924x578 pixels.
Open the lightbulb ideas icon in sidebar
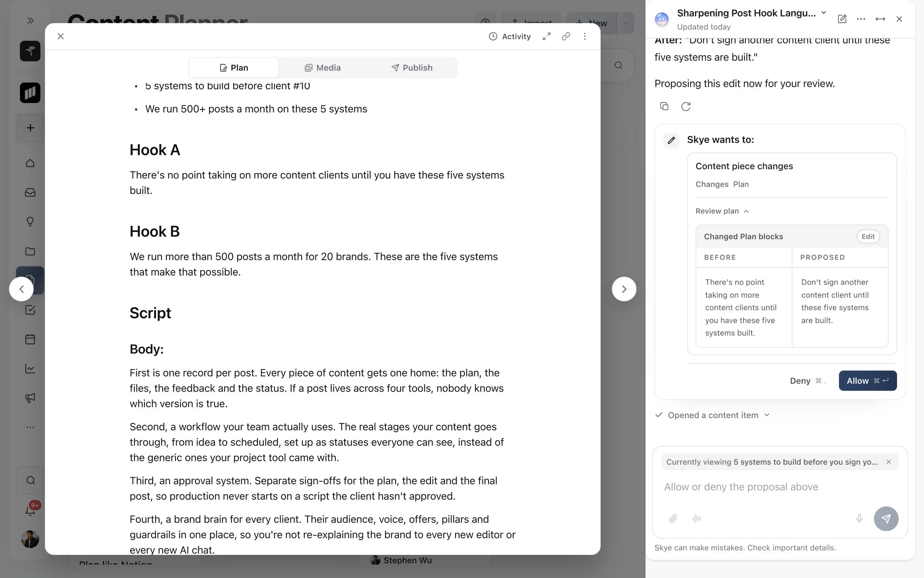click(x=30, y=222)
